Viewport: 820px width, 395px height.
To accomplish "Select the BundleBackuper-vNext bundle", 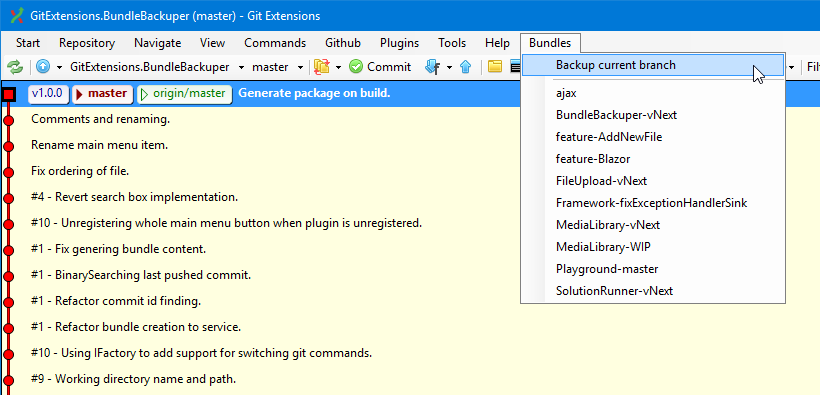I will pyautogui.click(x=653, y=115).
